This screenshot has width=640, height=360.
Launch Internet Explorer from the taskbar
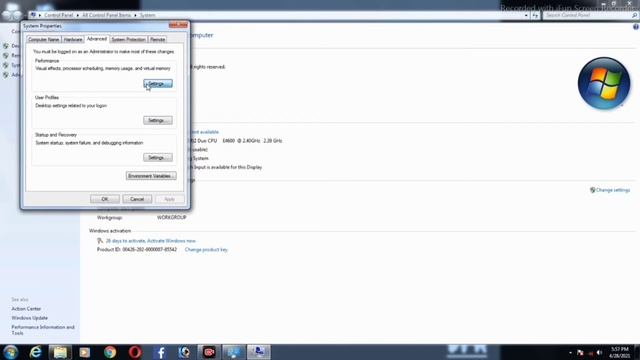click(36, 352)
